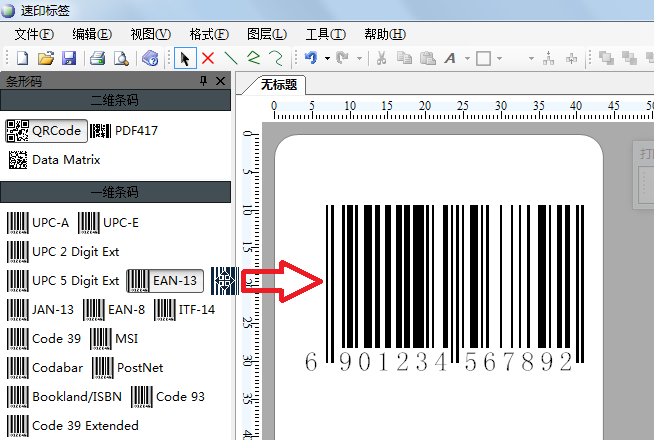Select the curve drawing tool
The width and height of the screenshot is (654, 440).
(x=276, y=58)
